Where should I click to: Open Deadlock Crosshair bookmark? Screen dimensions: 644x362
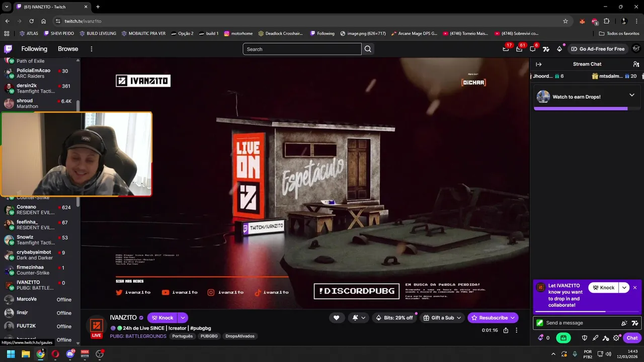point(281,34)
